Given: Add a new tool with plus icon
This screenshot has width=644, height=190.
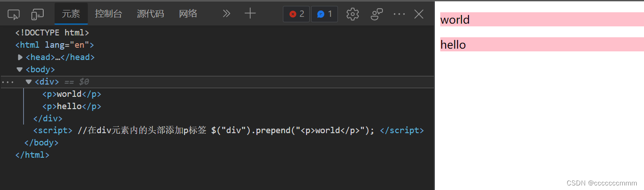Looking at the screenshot, I should tap(250, 14).
